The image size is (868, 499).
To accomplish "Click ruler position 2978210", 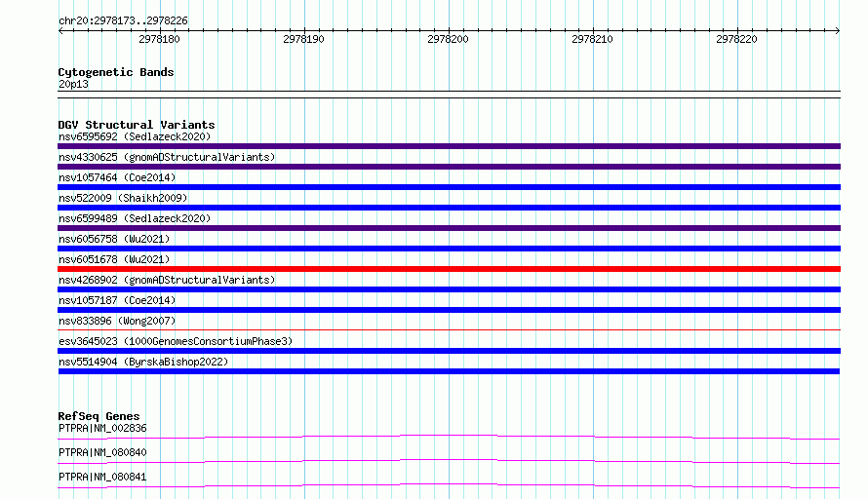I will point(592,39).
